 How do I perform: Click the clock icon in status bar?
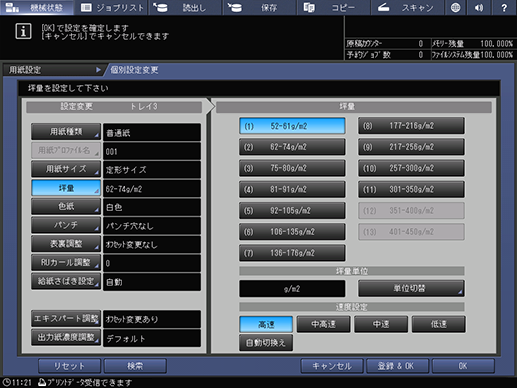6,382
